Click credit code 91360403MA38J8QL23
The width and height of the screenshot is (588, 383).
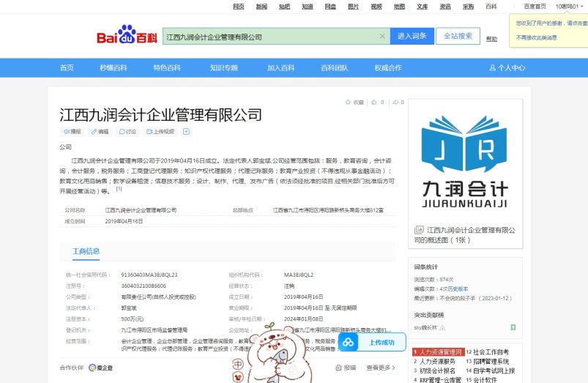tap(149, 275)
